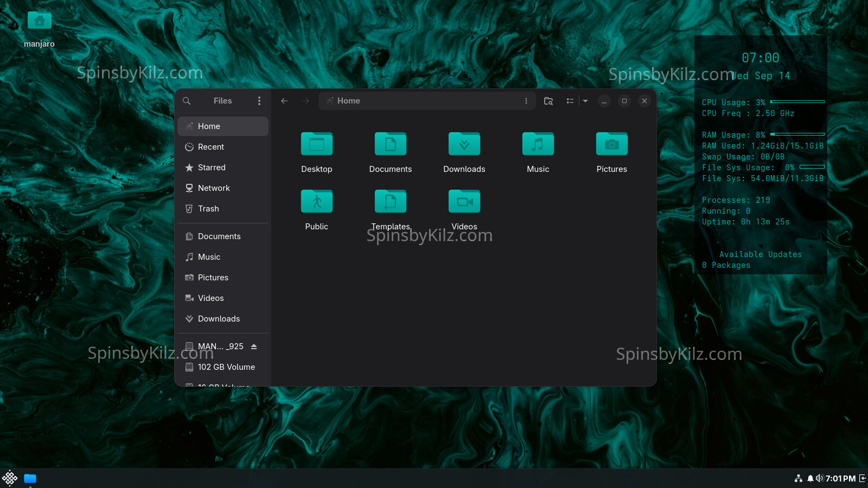Go back with the left arrow button

[284, 101]
